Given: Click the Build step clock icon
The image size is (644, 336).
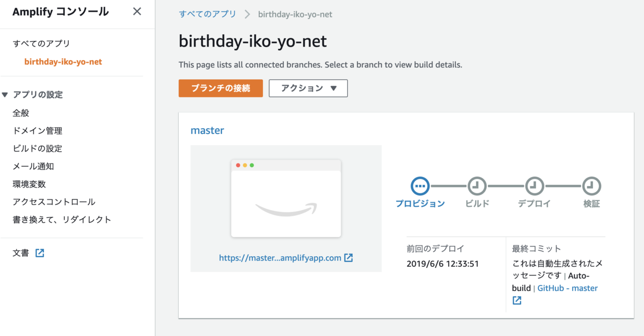Looking at the screenshot, I should [477, 186].
